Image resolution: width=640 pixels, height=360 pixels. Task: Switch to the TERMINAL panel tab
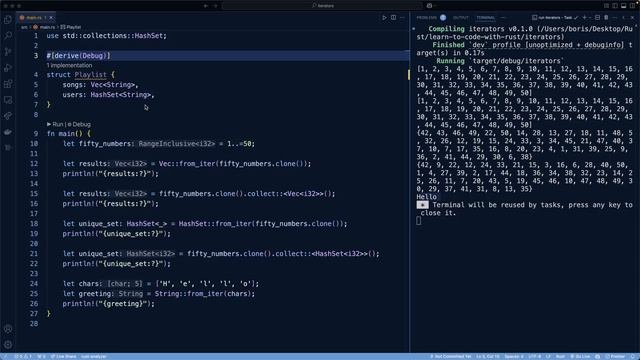485,18
